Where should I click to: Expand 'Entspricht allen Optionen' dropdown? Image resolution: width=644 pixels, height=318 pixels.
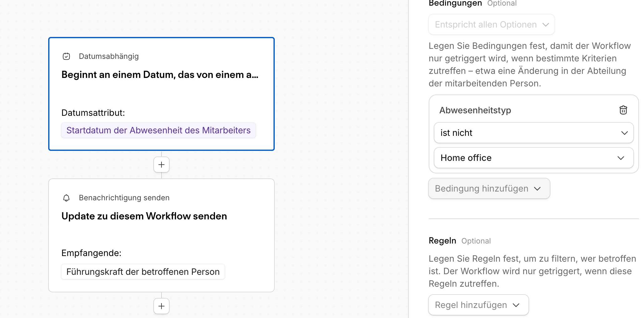point(491,24)
